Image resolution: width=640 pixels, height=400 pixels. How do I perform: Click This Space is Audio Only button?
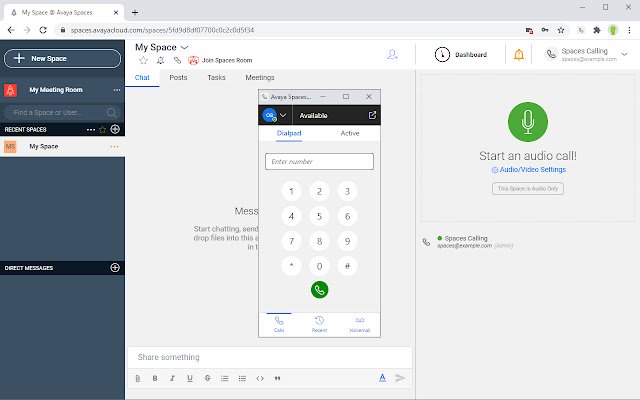point(528,189)
